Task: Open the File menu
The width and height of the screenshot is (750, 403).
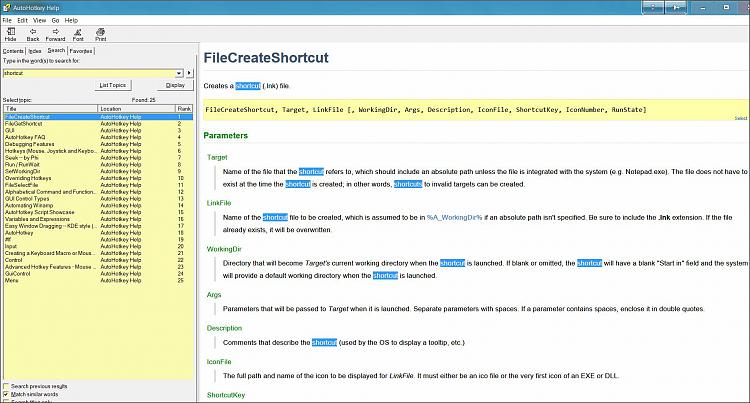Action: (7, 21)
